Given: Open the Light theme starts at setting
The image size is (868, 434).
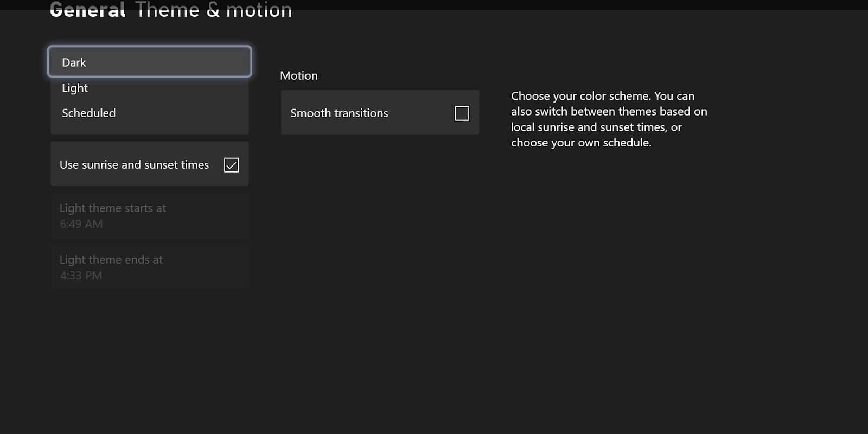Looking at the screenshot, I should (x=149, y=216).
